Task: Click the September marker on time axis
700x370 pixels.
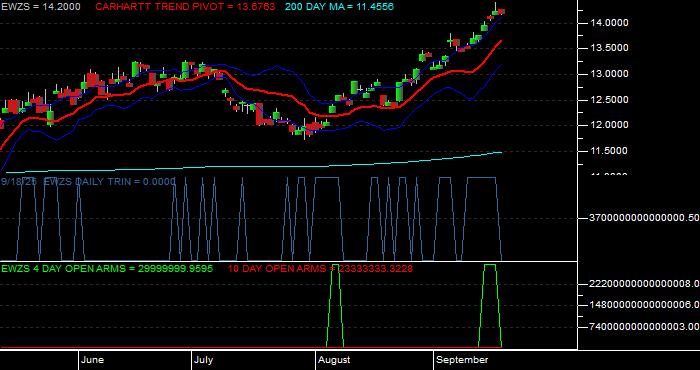Action: 462,360
